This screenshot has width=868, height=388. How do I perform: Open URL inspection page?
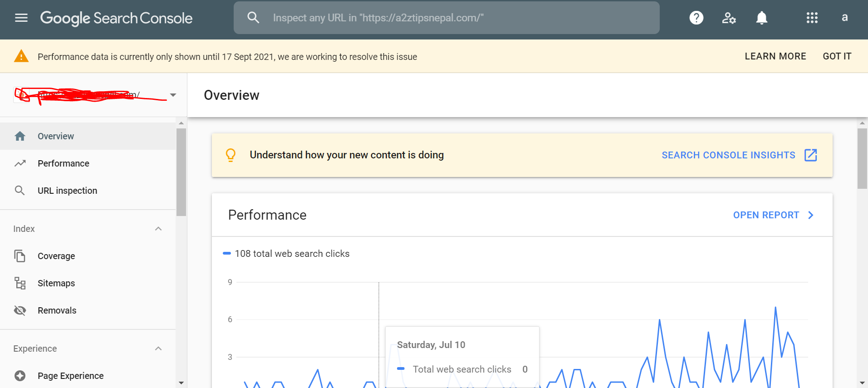click(x=67, y=191)
